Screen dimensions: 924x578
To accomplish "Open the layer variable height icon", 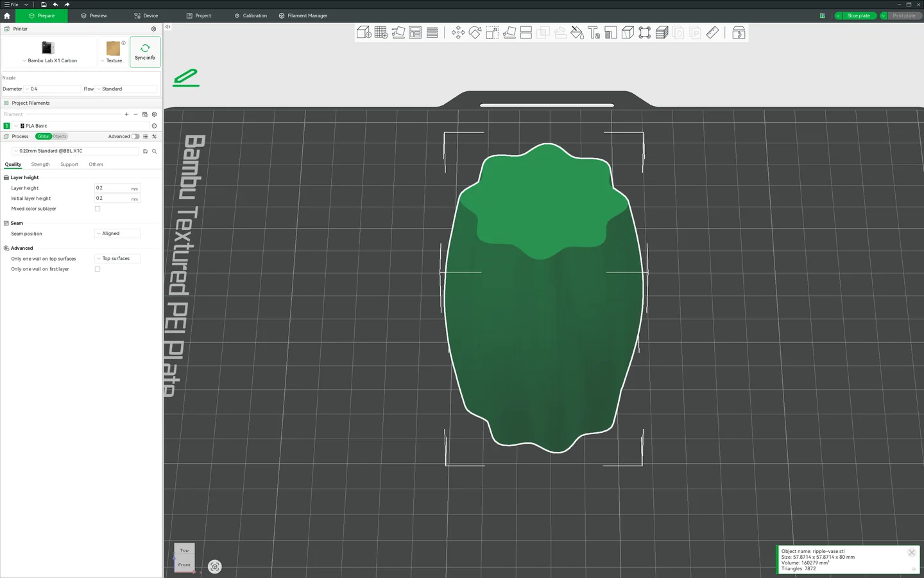I will 432,33.
